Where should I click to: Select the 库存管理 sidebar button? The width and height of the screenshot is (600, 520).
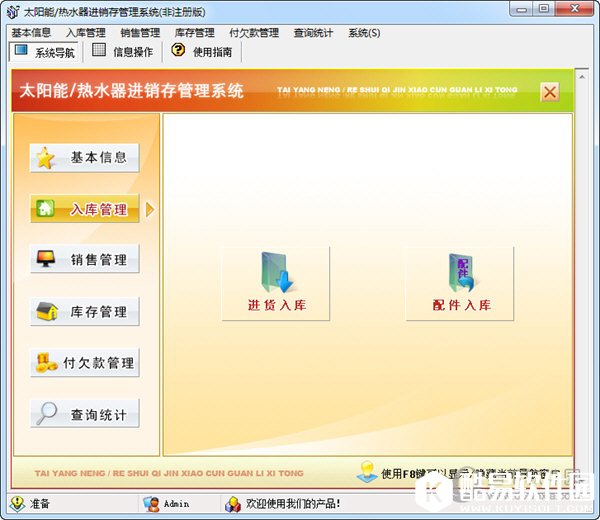(85, 311)
